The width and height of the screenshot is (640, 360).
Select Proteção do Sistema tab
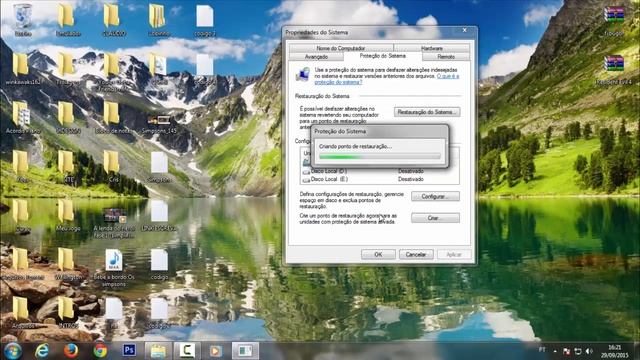[x=382, y=56]
